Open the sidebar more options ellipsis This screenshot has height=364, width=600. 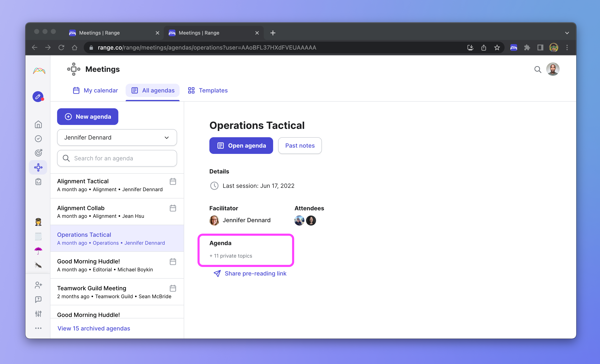tap(38, 328)
